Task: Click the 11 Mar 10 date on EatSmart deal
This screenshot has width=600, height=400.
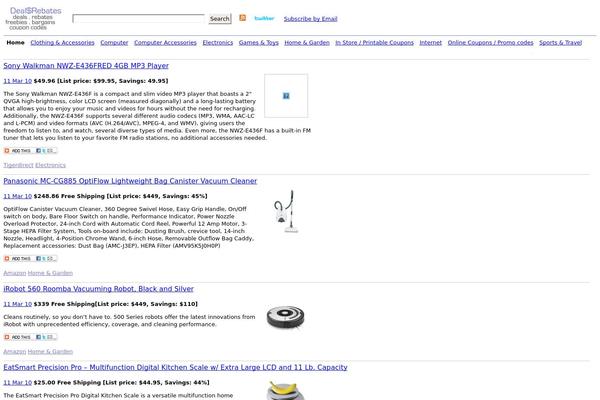Action: [18, 383]
